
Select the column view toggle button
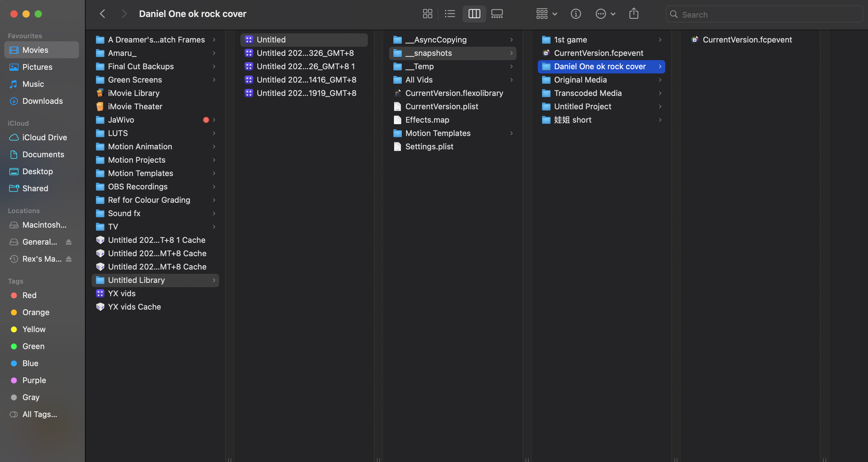pyautogui.click(x=474, y=14)
